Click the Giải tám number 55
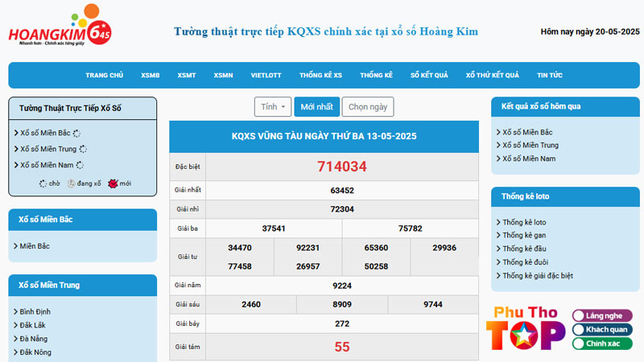Screen dimensions: 644x362 click(x=341, y=348)
